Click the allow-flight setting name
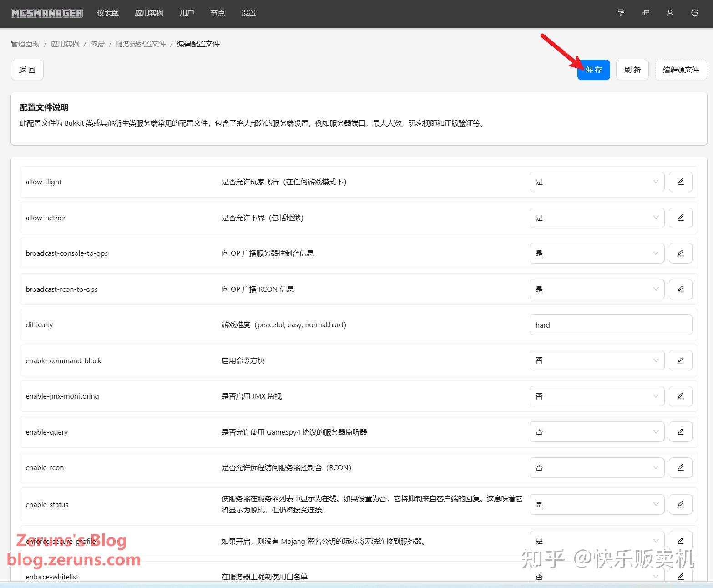Viewport: 713px width, 588px height. coord(44,182)
